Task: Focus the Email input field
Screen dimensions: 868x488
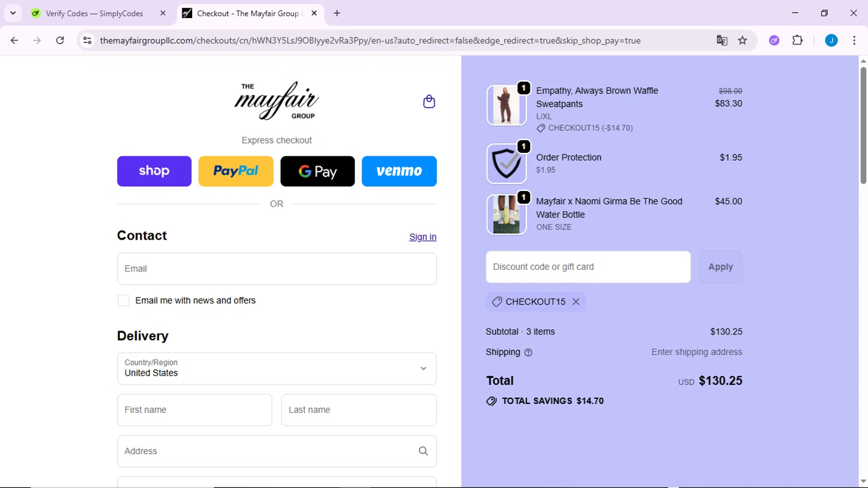Action: 277,269
